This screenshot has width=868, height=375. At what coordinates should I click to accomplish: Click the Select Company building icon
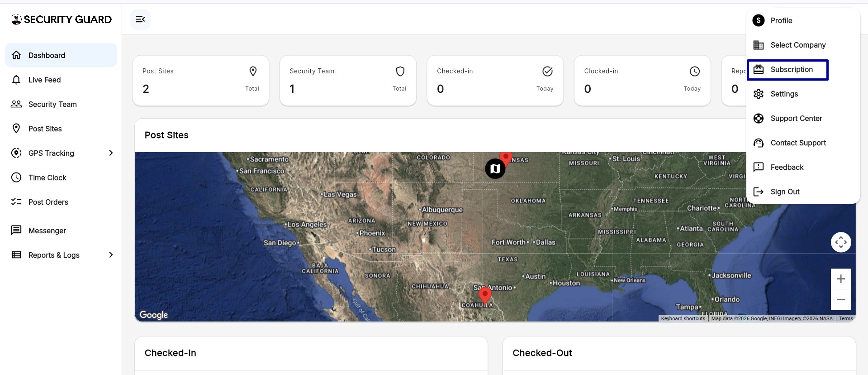(x=759, y=45)
